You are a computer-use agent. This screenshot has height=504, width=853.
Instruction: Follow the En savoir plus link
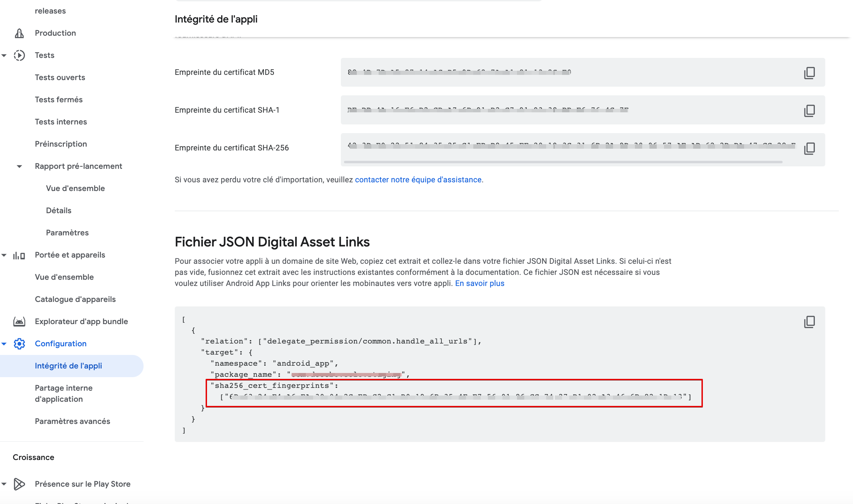480,283
